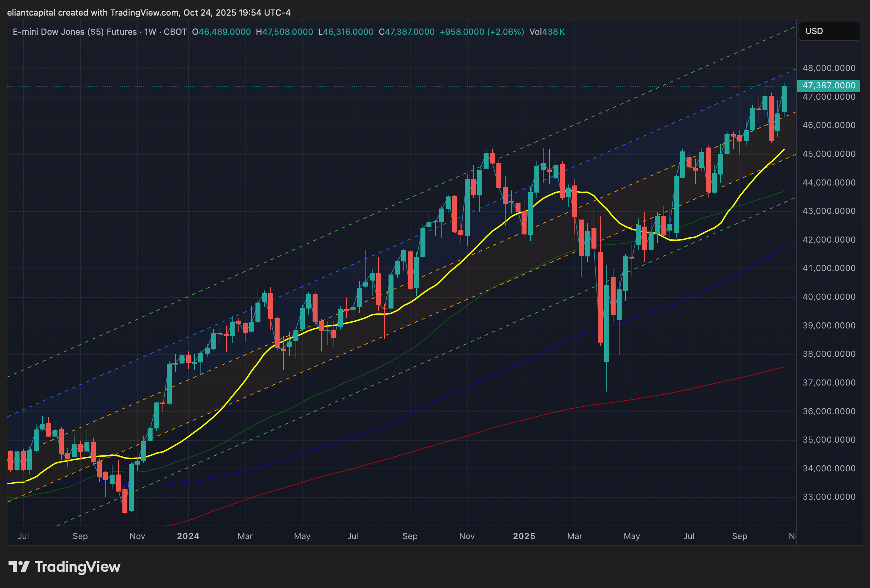Click the Nov 2023 label on time axis
The image size is (870, 588).
[137, 536]
